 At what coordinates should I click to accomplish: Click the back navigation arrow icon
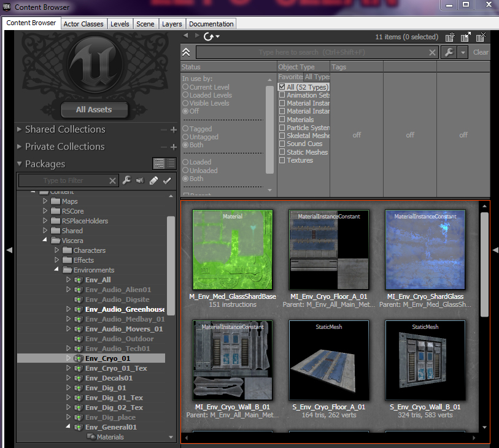[x=186, y=36]
